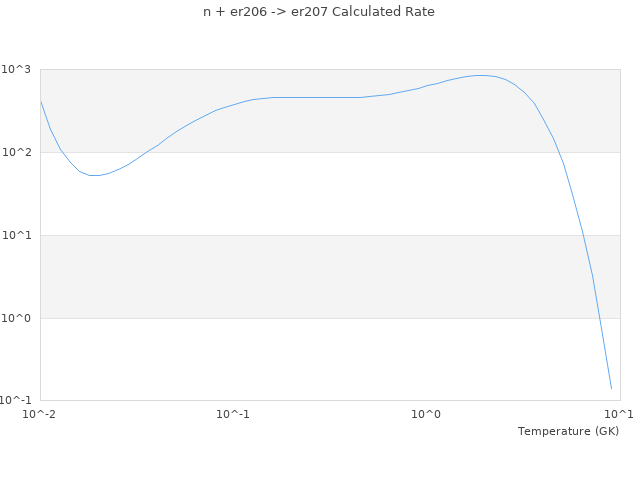640x480 pixels.
Task: Click the shaded band between 10^0 and 10^1
Action: coord(300,277)
